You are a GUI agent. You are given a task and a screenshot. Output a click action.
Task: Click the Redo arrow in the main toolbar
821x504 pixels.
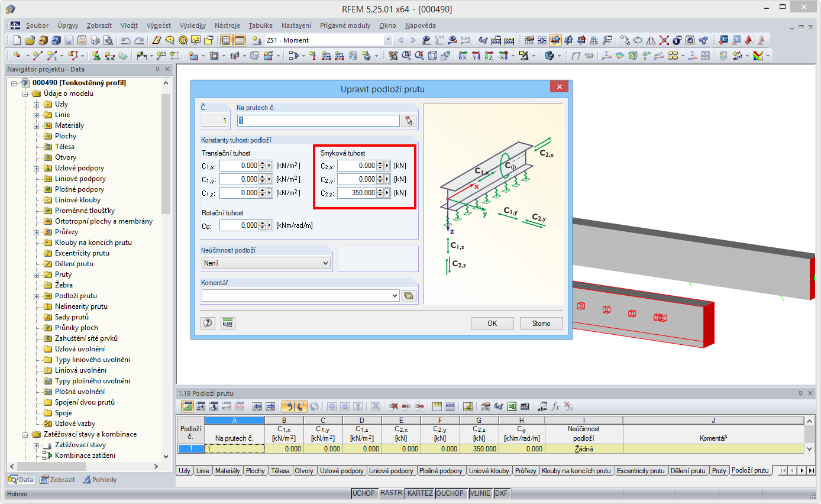[139, 40]
